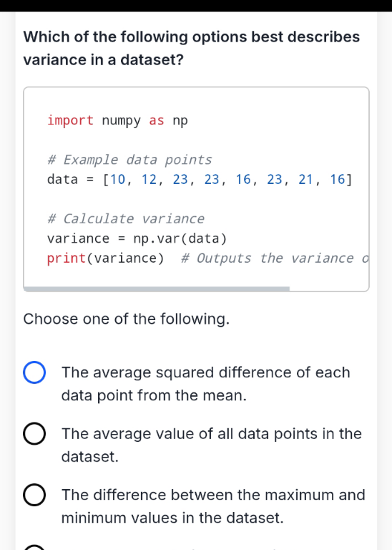Click the label "The difference between the maximum and"
Image resolution: width=392 pixels, height=550 pixels.
click(213, 495)
